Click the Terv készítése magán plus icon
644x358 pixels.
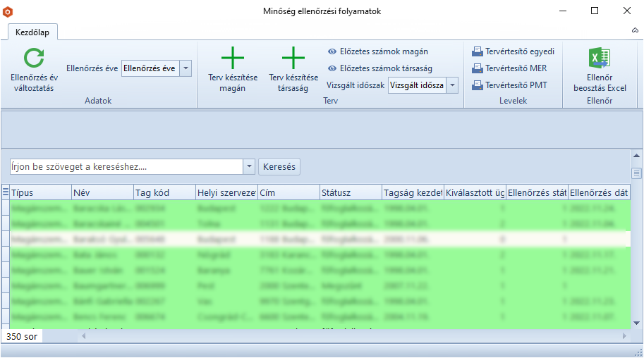(x=233, y=58)
